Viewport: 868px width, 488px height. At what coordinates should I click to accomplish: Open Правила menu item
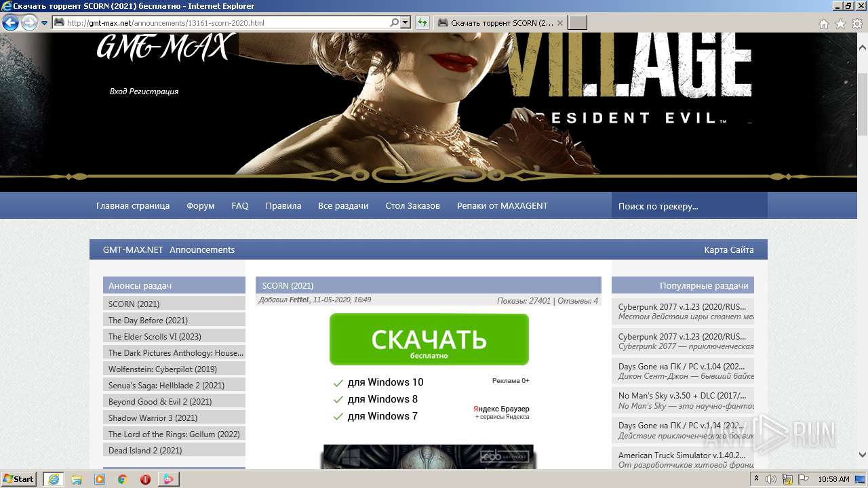point(283,205)
